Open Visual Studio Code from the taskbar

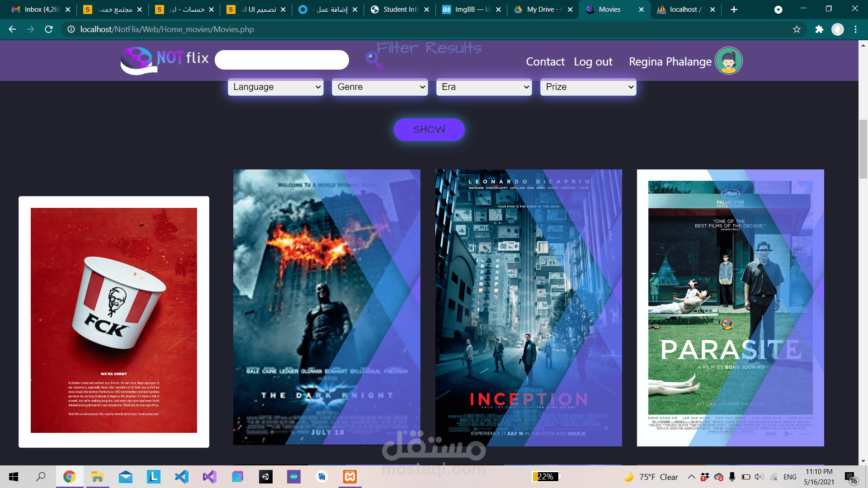182,477
